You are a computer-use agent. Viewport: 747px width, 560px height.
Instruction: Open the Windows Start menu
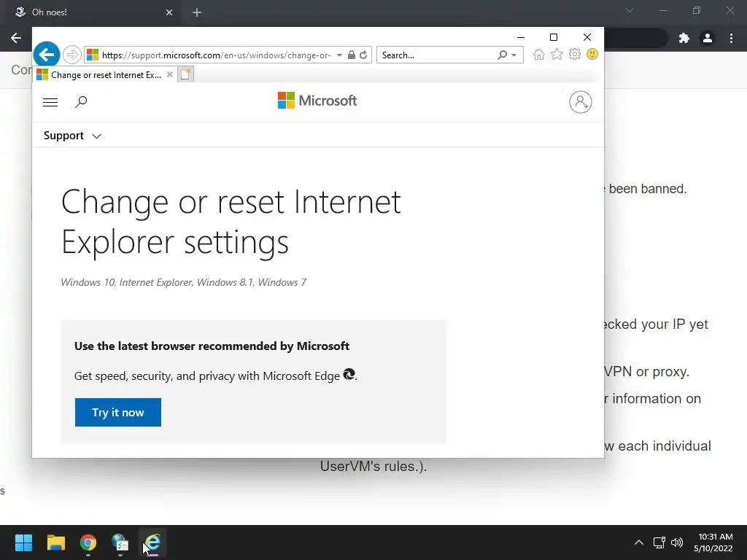(23, 542)
